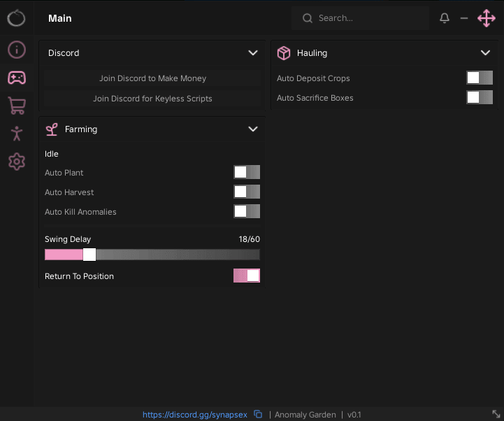The image size is (504, 421).
Task: Click the Return To Position label
Action: pyautogui.click(x=79, y=276)
